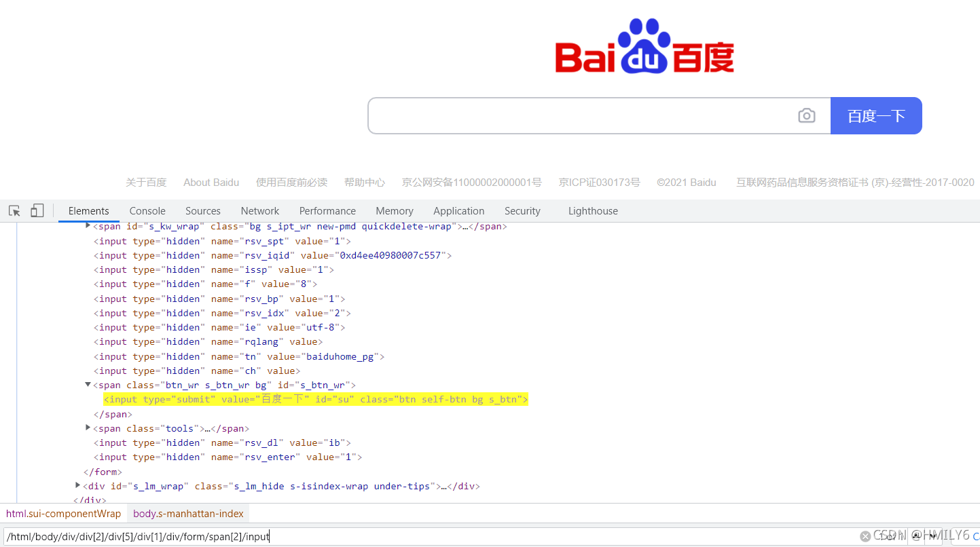Select the closing </form> tag line

pos(103,471)
